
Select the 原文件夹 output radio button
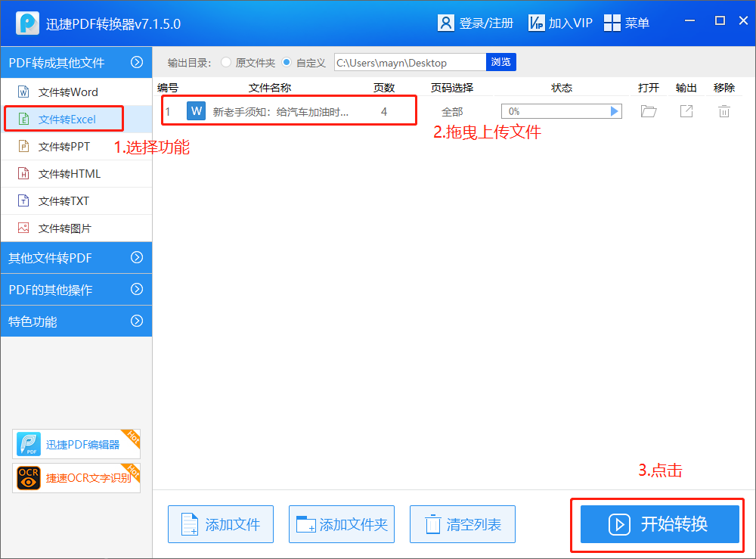[x=225, y=62]
